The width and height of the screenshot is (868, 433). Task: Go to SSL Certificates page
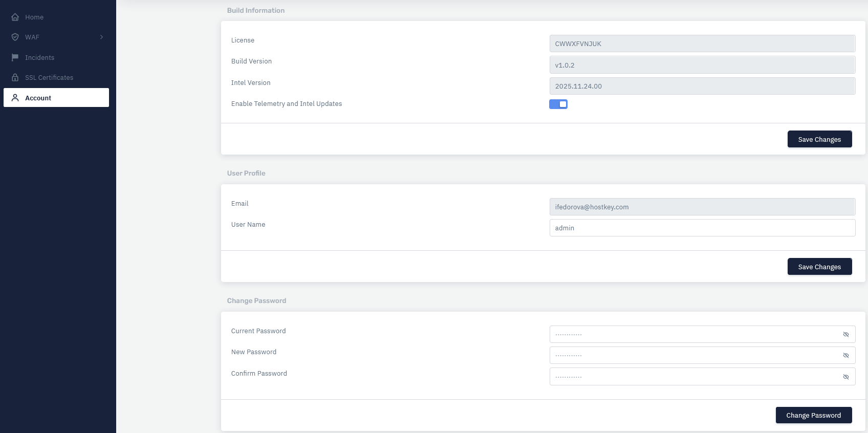[49, 77]
